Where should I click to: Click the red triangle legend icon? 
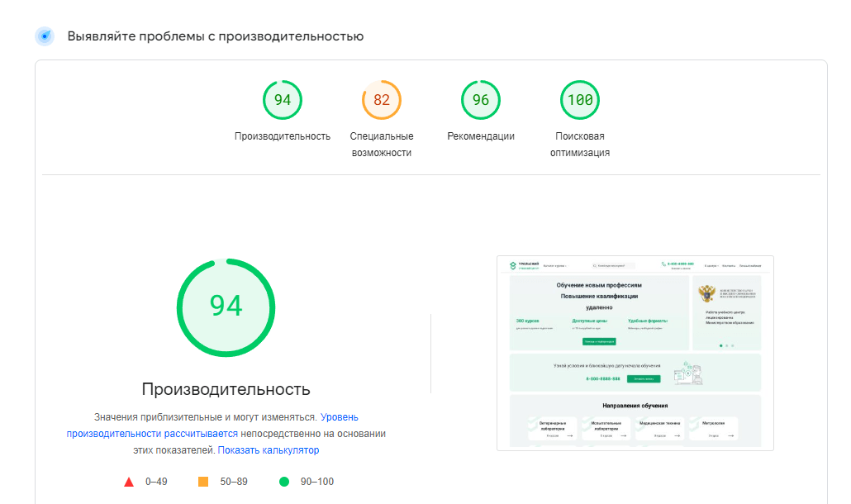129,482
